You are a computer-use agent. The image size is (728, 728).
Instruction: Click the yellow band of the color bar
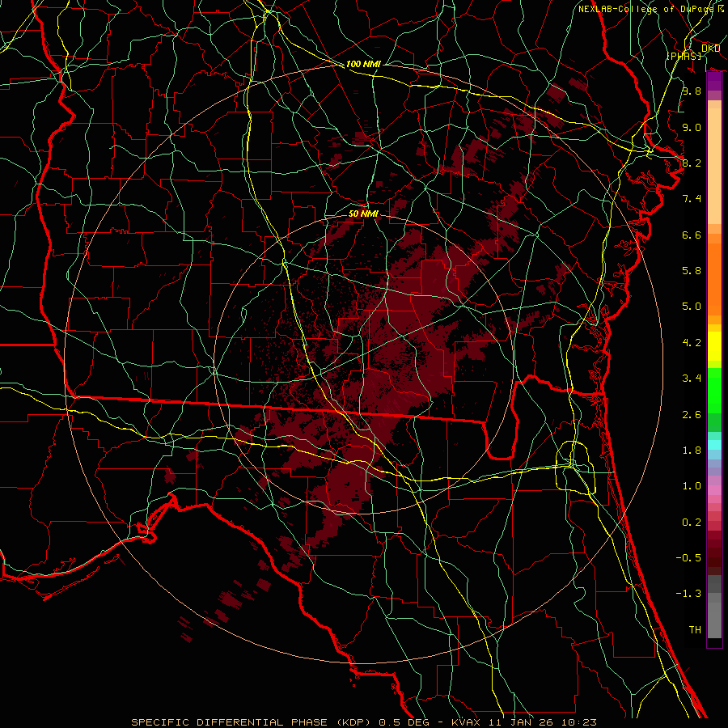pyautogui.click(x=714, y=346)
